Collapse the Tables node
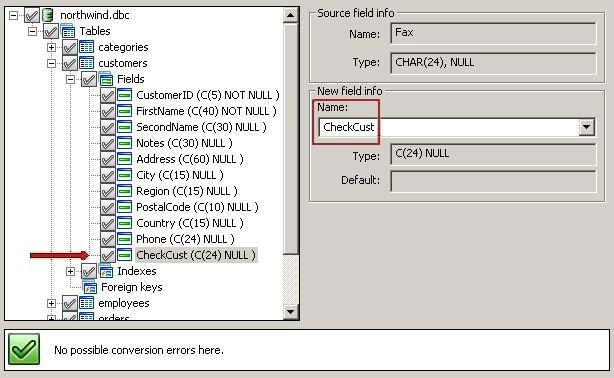 (x=33, y=31)
